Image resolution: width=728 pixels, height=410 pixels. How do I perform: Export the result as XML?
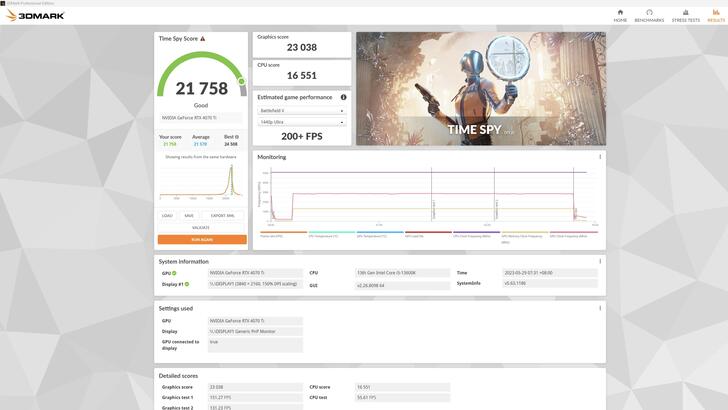click(223, 215)
